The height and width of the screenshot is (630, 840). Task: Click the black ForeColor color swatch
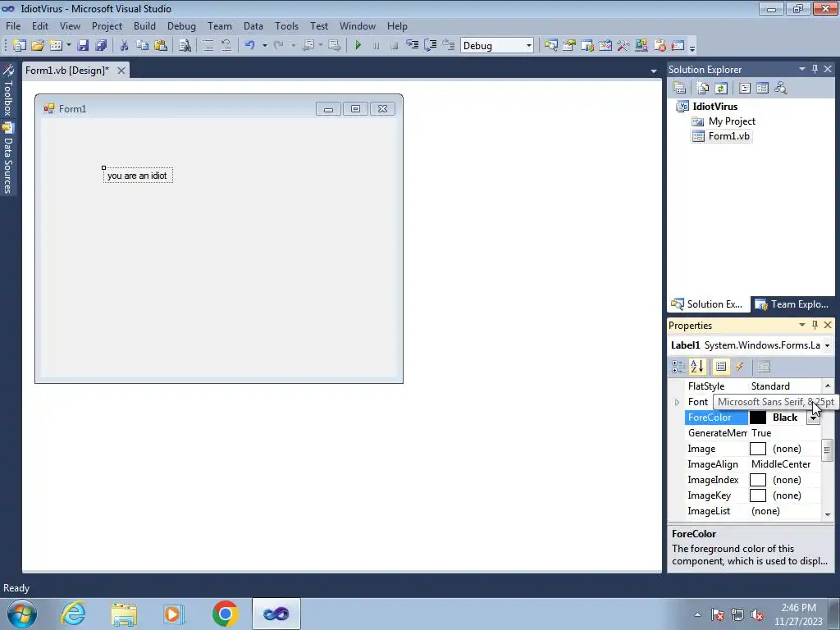click(758, 418)
